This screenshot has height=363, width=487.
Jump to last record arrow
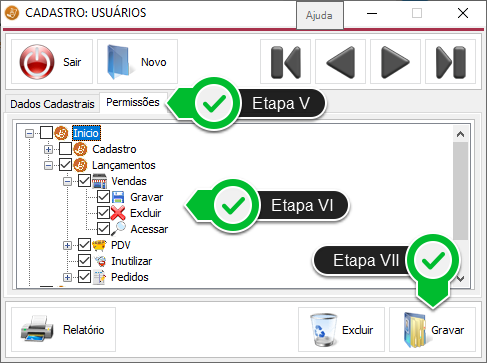(x=451, y=62)
